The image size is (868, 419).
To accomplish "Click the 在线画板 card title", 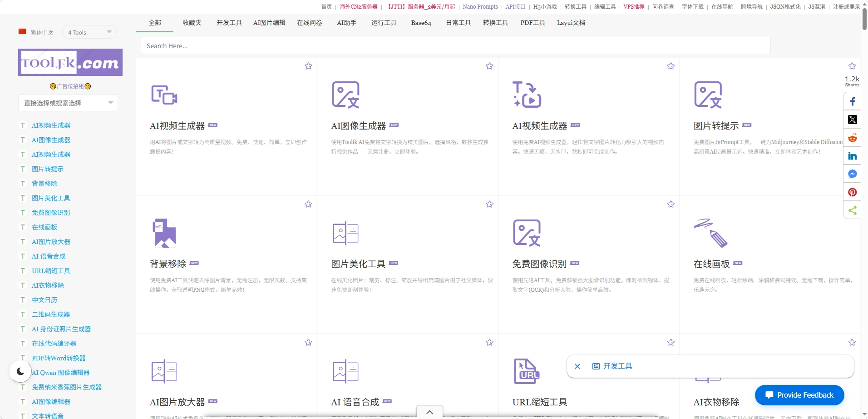I will click(711, 264).
